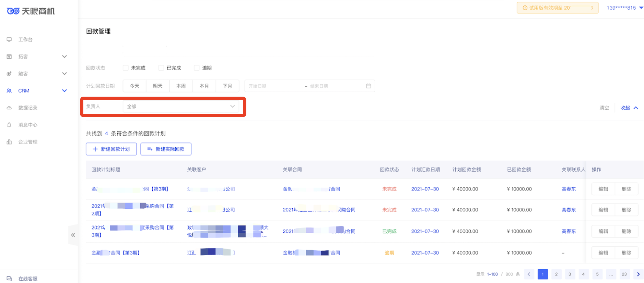Open the 负责人 全部 dropdown
Screen dimensions: 644x283
[181, 107]
